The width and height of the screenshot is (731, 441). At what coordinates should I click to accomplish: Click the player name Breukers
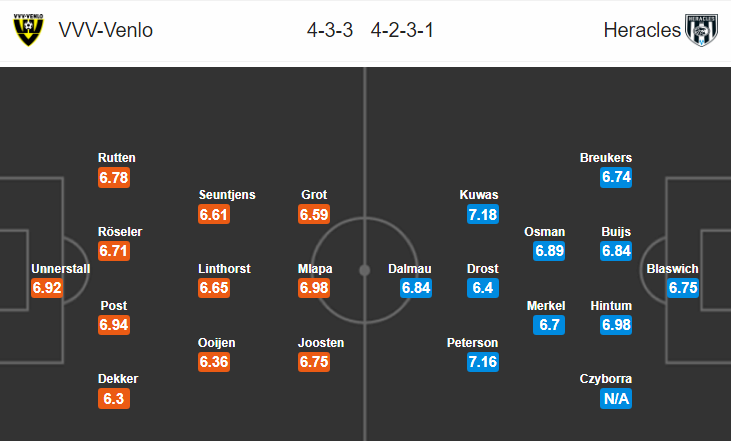click(606, 158)
